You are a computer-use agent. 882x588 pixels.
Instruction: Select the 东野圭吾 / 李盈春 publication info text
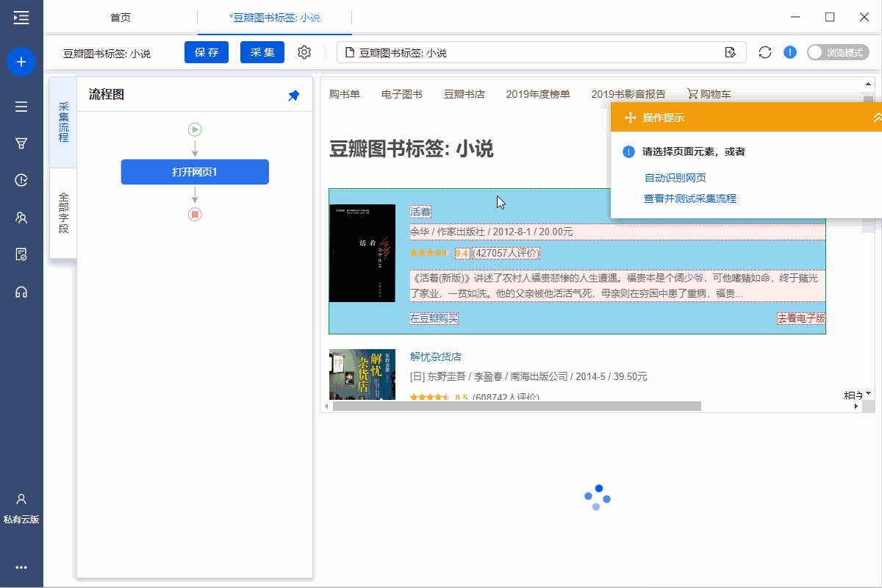coord(528,377)
